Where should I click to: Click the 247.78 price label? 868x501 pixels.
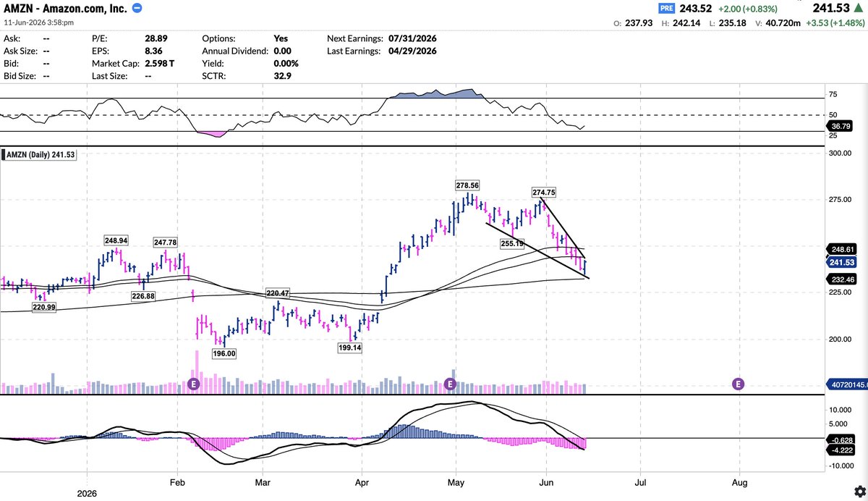pyautogui.click(x=166, y=242)
